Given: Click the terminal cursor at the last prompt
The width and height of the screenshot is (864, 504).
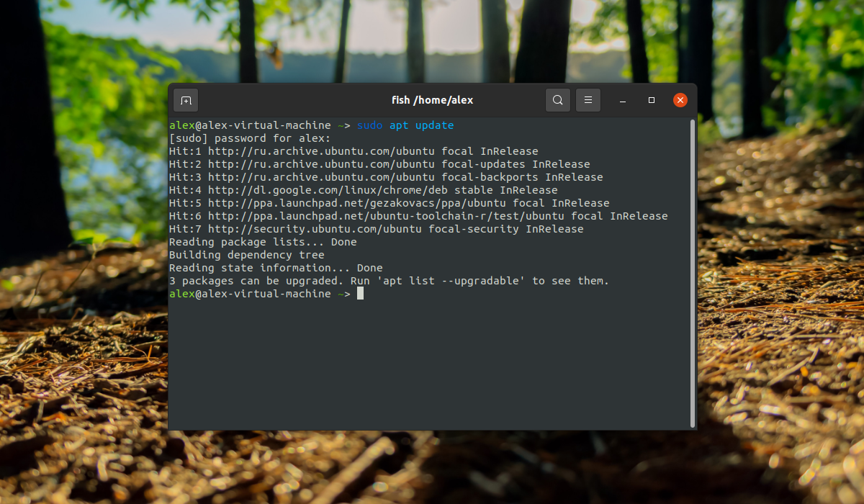Looking at the screenshot, I should coord(360,294).
